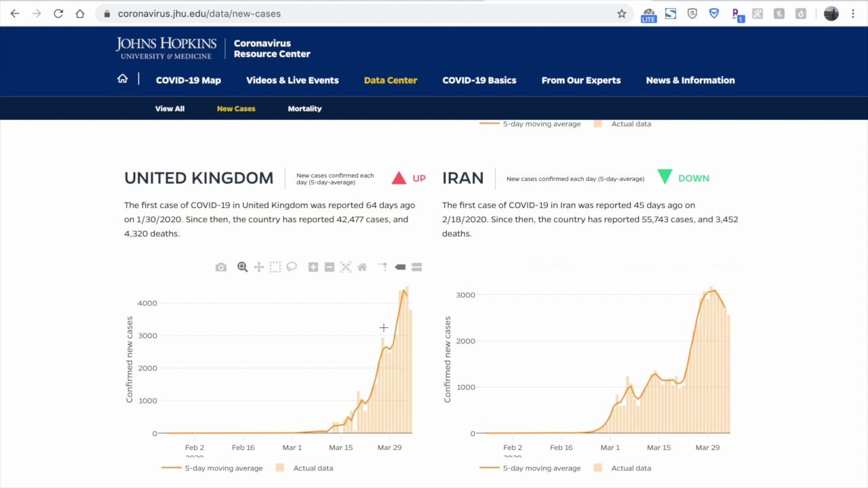Select the Pan tool in chart toolbar
The image size is (868, 488).
(258, 267)
